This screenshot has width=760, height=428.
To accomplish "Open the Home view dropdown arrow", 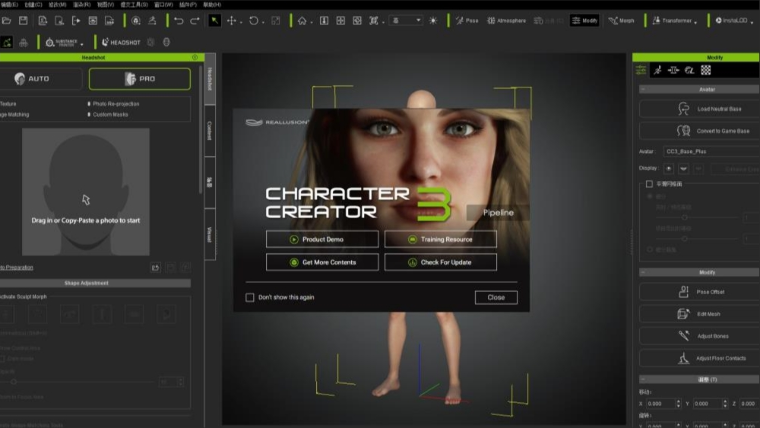I will [x=311, y=22].
